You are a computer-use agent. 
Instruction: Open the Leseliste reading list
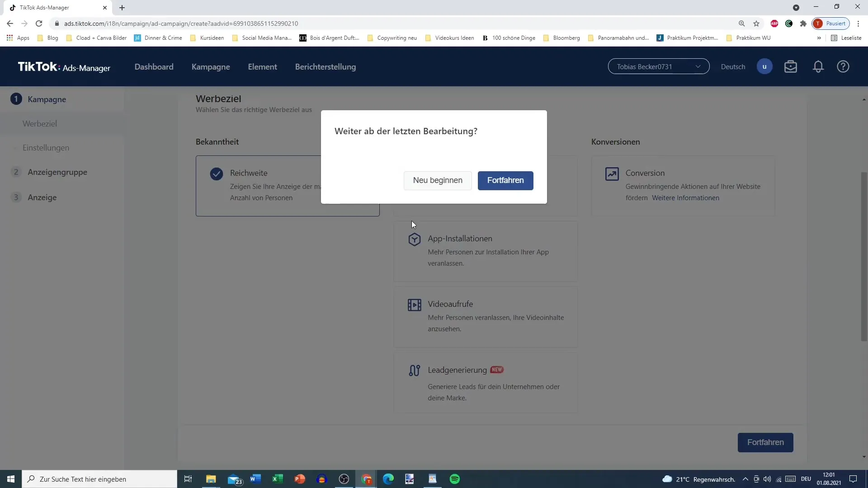point(846,38)
